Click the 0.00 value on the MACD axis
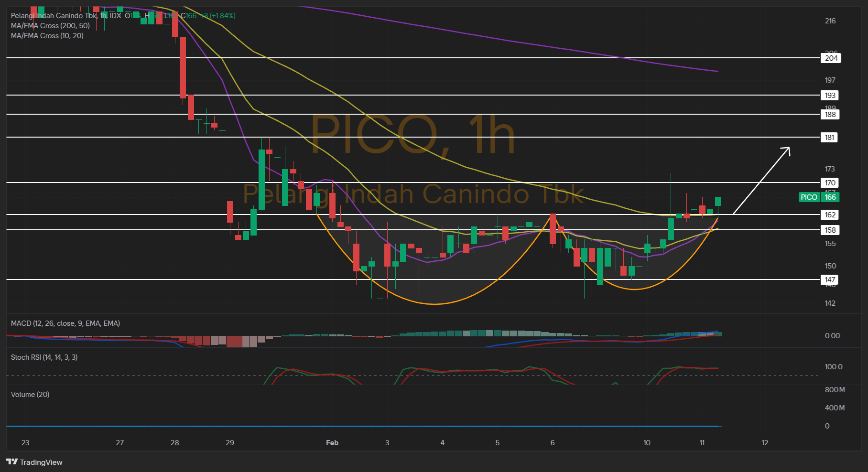868x472 pixels. click(832, 336)
